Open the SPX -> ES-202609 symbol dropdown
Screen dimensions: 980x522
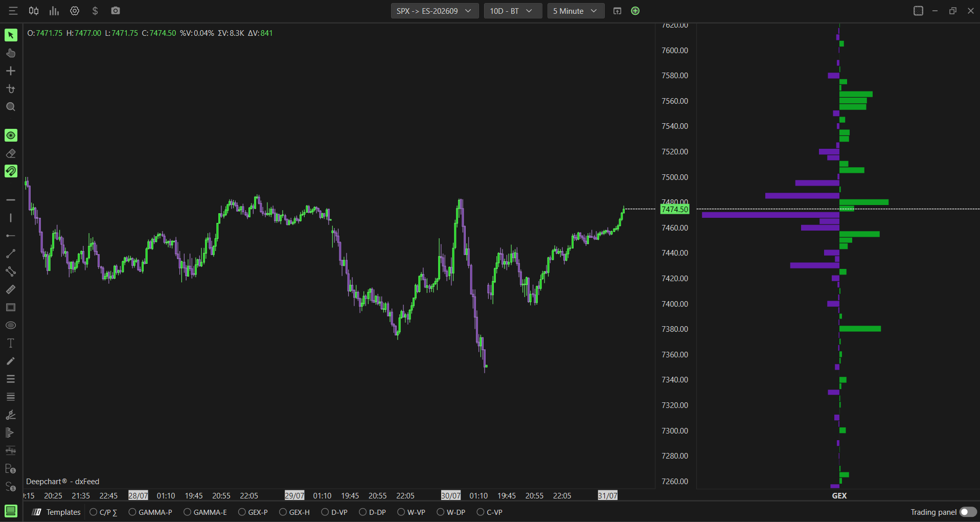pyautogui.click(x=435, y=11)
